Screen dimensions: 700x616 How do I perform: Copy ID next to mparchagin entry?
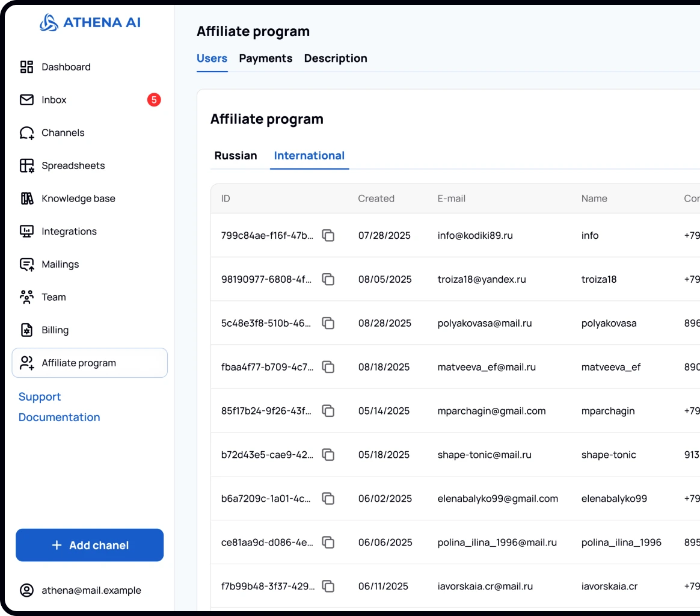point(328,411)
